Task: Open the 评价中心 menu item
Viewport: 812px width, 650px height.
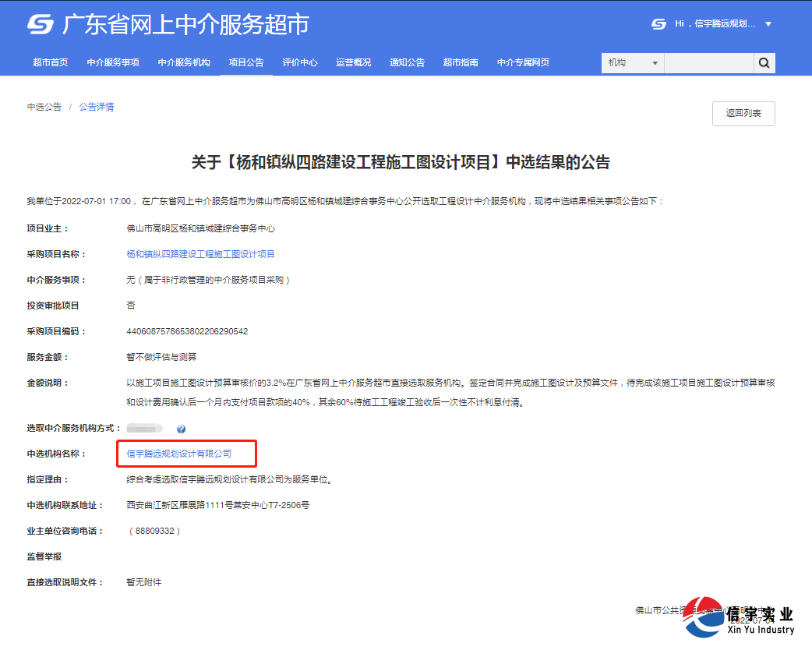Action: coord(300,62)
